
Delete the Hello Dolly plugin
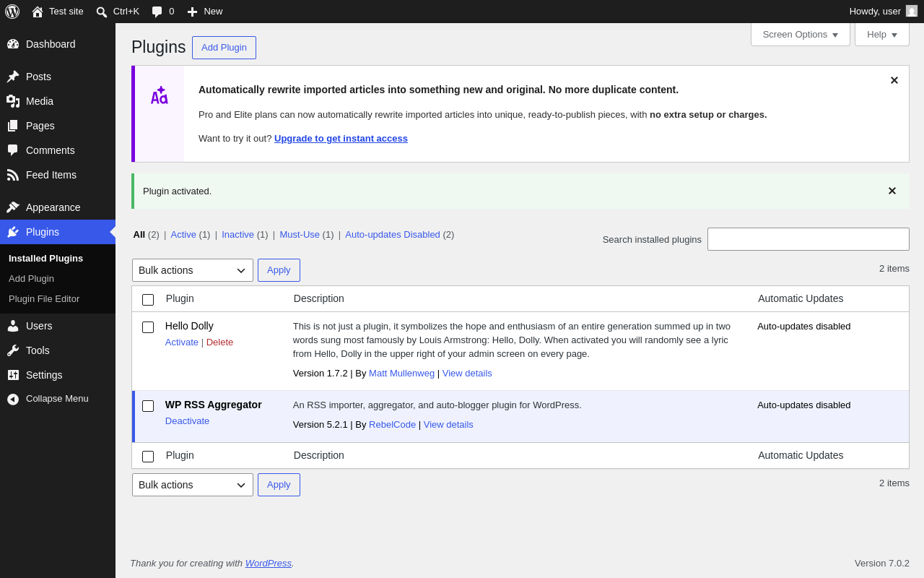219,342
